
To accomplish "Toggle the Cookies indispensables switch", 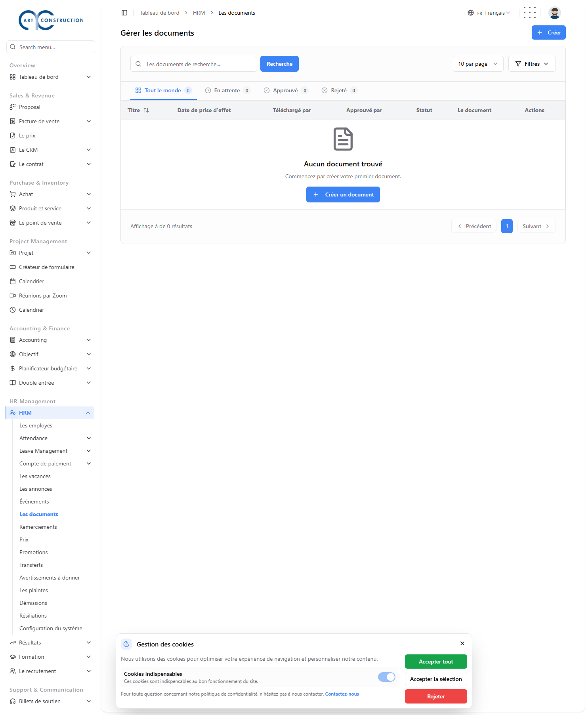I will coord(387,677).
